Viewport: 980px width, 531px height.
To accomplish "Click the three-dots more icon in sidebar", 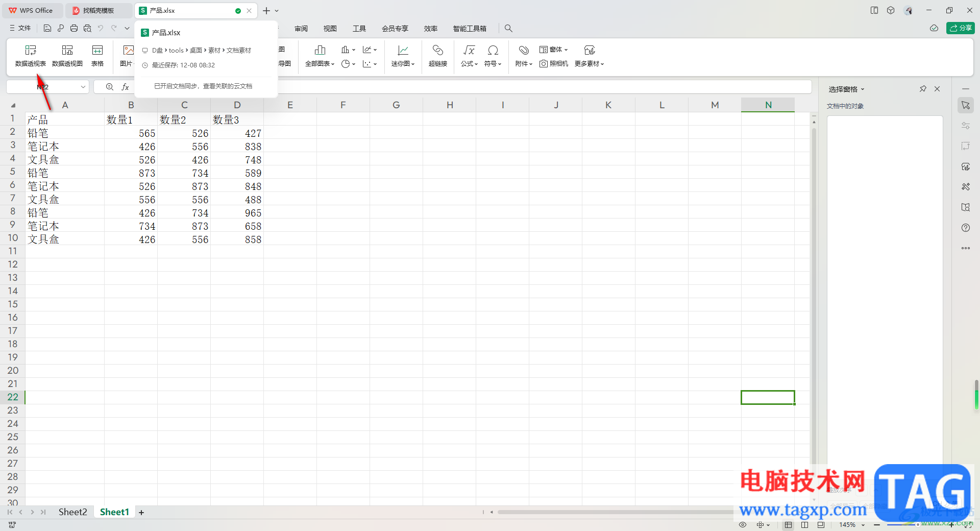I will pyautogui.click(x=966, y=248).
